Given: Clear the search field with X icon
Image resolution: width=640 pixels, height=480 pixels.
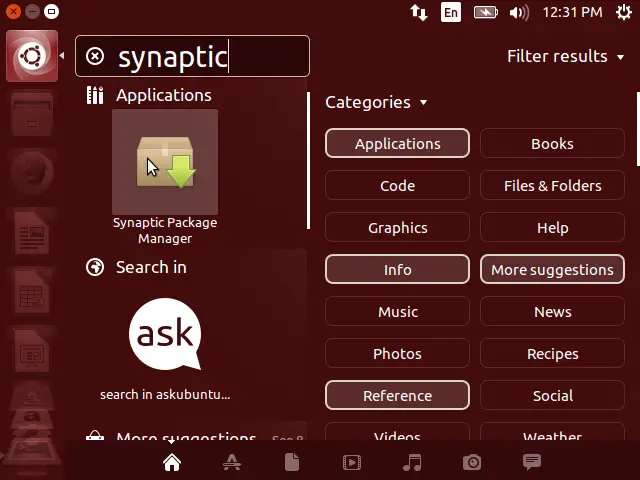Looking at the screenshot, I should click(x=95, y=56).
